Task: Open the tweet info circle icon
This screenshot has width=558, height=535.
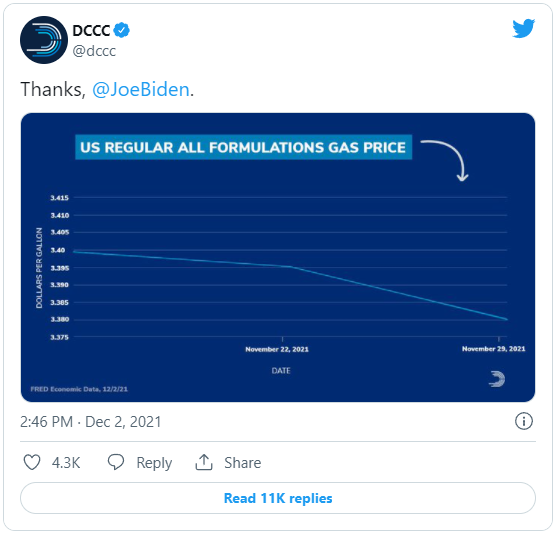Action: (x=523, y=421)
